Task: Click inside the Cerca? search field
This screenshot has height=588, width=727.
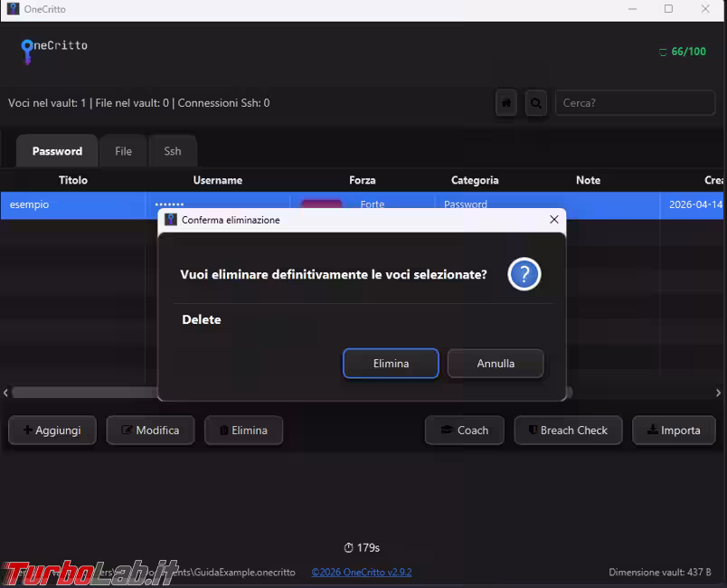Action: [x=634, y=102]
